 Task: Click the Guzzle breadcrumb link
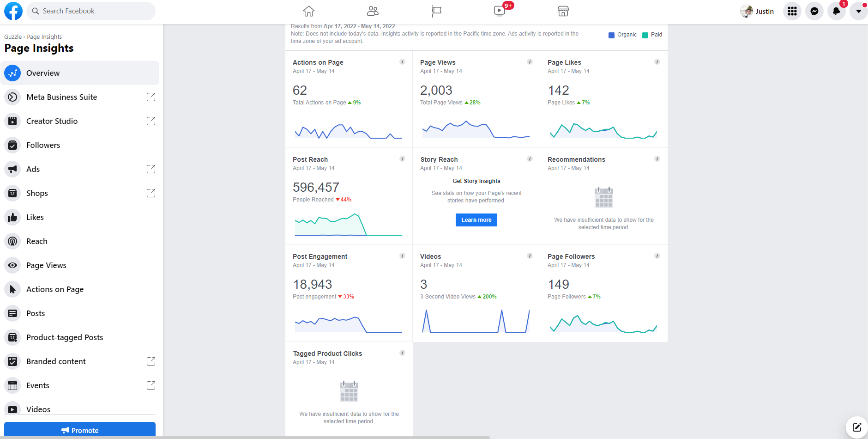[x=13, y=37]
